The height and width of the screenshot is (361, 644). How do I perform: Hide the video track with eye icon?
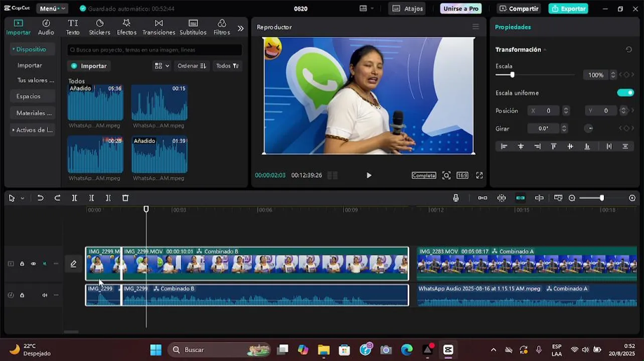coord(33,264)
